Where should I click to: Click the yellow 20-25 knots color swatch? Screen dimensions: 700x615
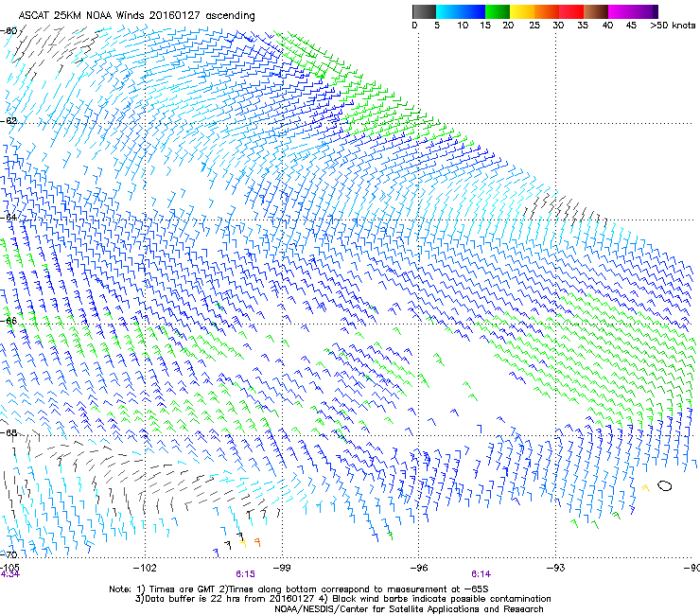coord(522,11)
